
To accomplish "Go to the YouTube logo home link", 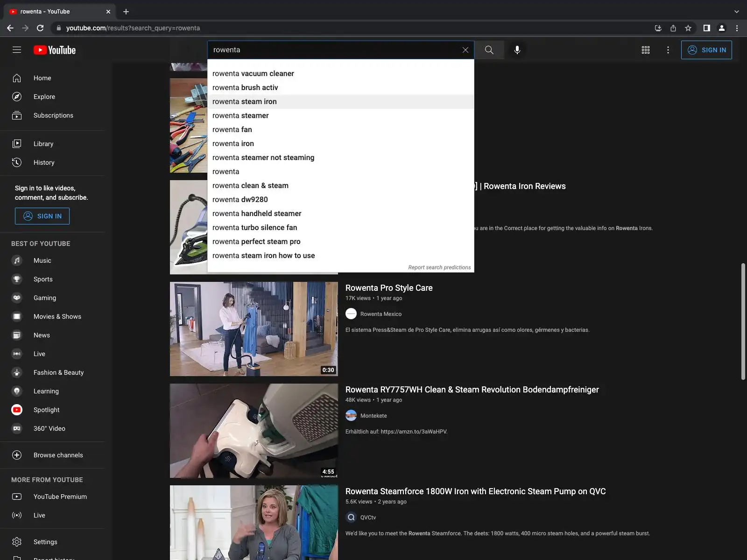I will [55, 50].
